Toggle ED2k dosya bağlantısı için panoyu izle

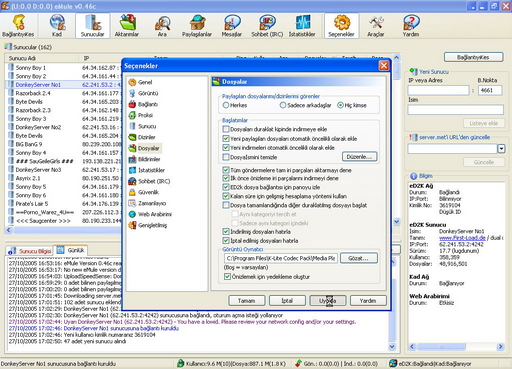226,187
